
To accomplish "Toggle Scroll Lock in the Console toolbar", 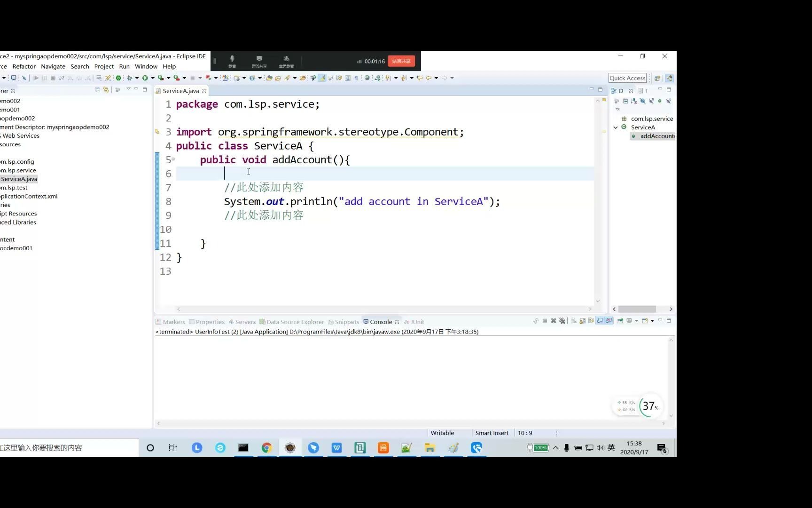I will [582, 321].
